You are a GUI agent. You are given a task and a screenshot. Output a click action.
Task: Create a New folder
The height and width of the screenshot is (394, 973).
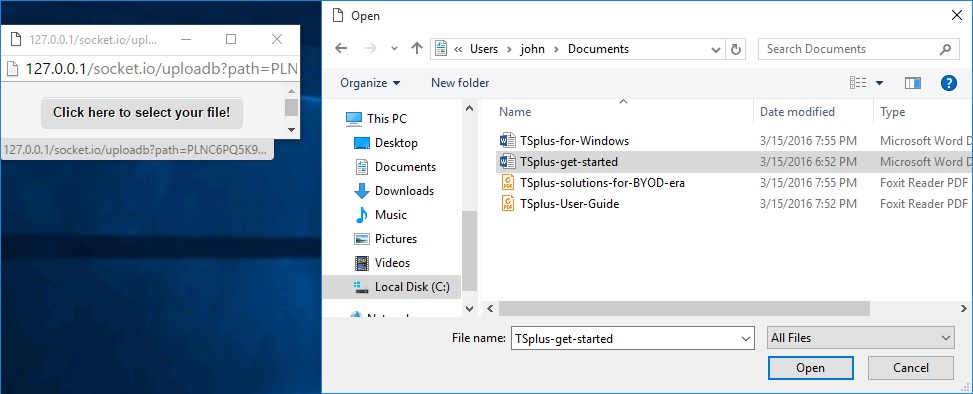[x=460, y=83]
